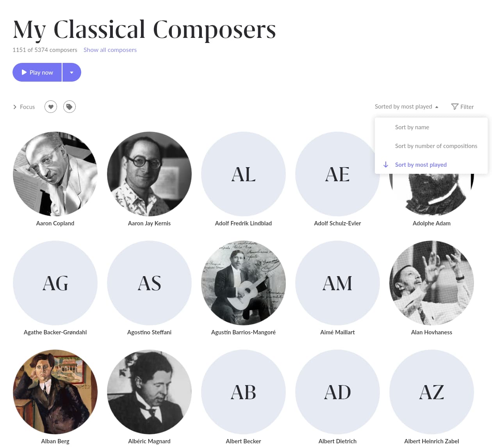Toggle the Sort by most played direction arrow
Screen dimensions: 492x448
click(x=386, y=164)
